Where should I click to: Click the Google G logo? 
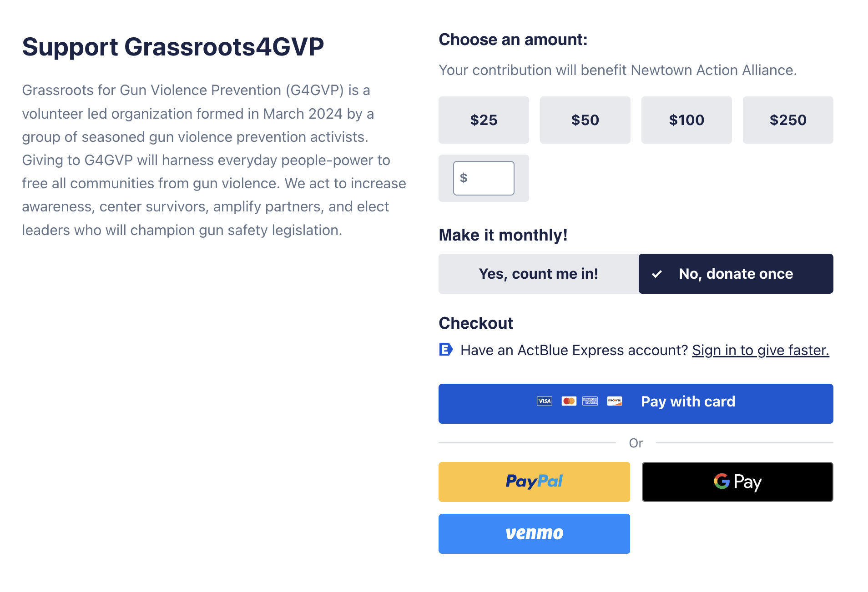722,481
